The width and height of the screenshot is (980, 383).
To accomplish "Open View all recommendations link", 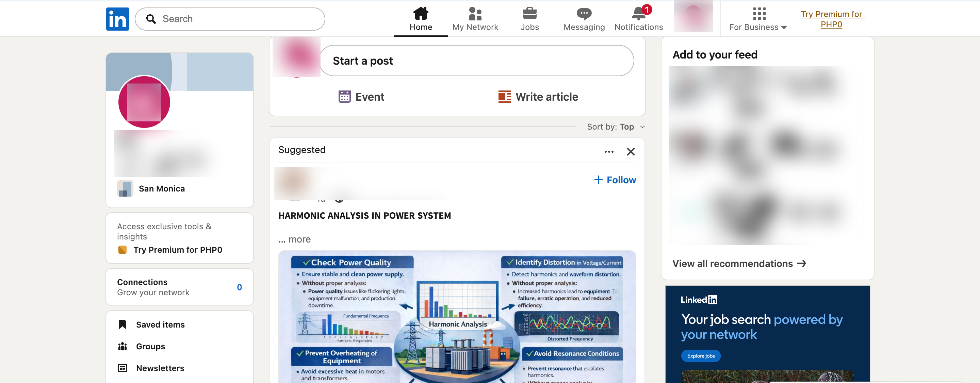I will (739, 264).
